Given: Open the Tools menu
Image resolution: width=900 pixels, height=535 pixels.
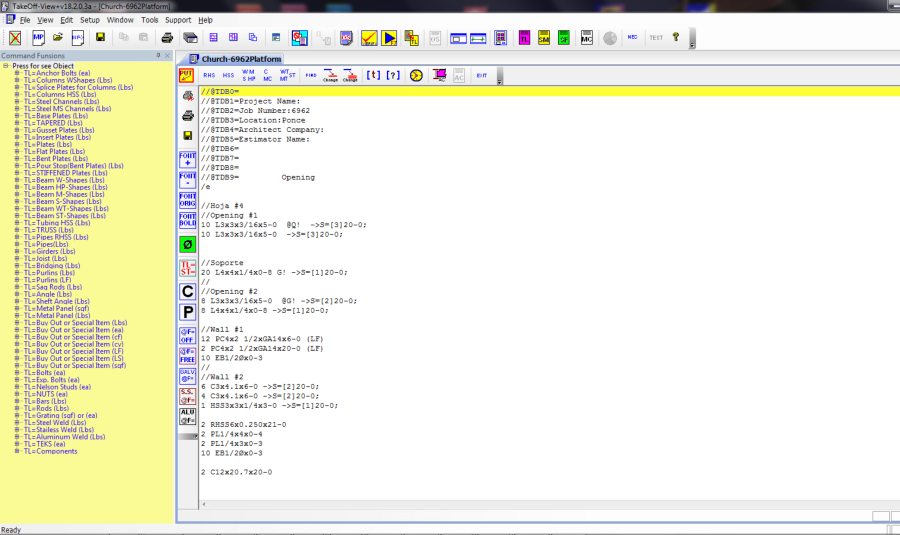Looking at the screenshot, I should [x=149, y=20].
